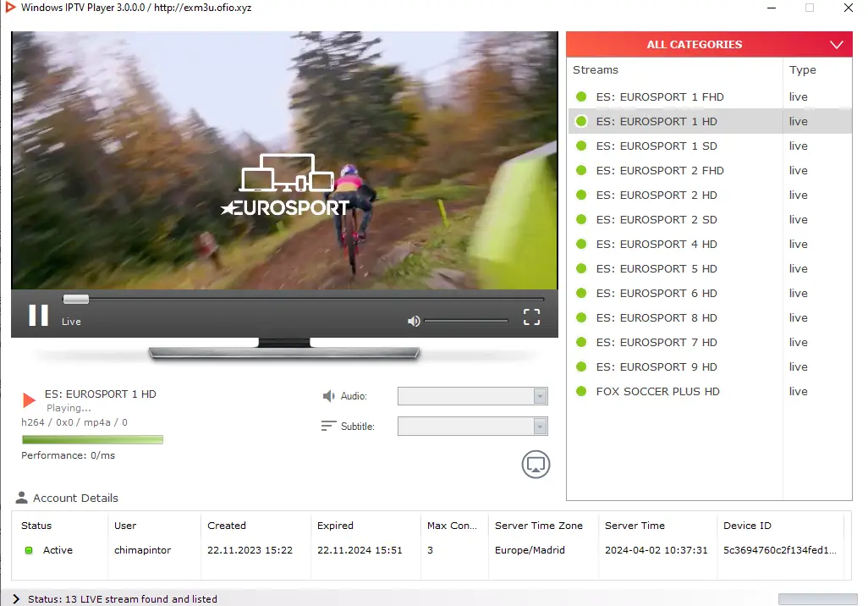The width and height of the screenshot is (868, 606).
Task: Select ES: EUROSPORT 1 HD stream
Action: [x=710, y=121]
